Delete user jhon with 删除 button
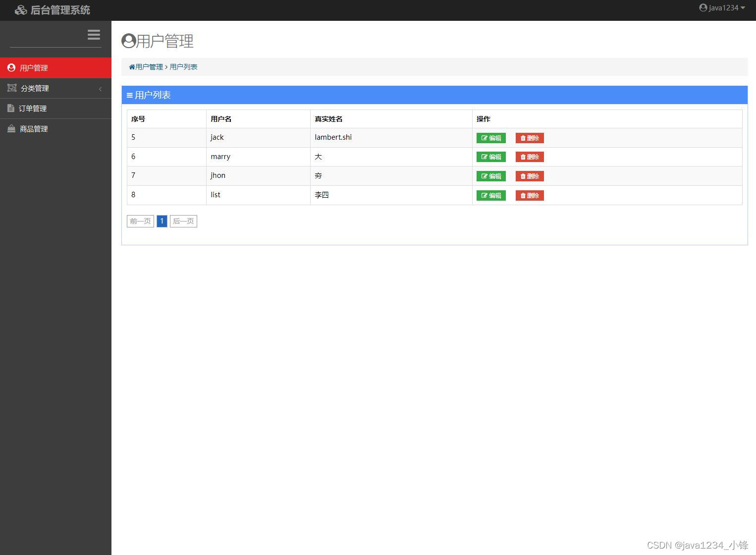The image size is (756, 555). (530, 176)
